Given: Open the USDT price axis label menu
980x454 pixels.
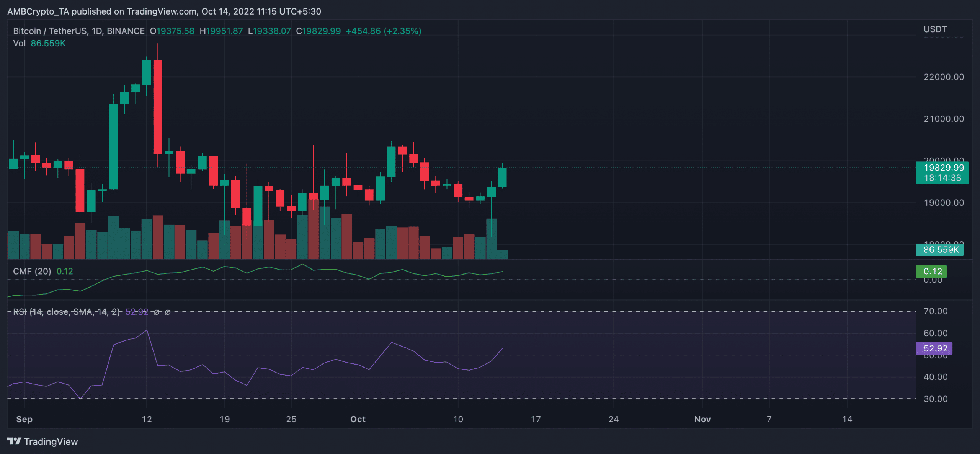Looking at the screenshot, I should tap(934, 29).
